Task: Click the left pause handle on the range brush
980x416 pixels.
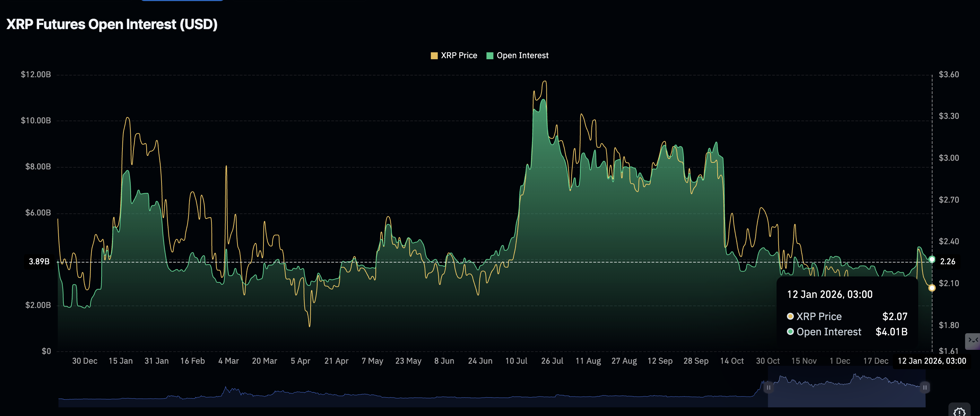Action: (769, 388)
